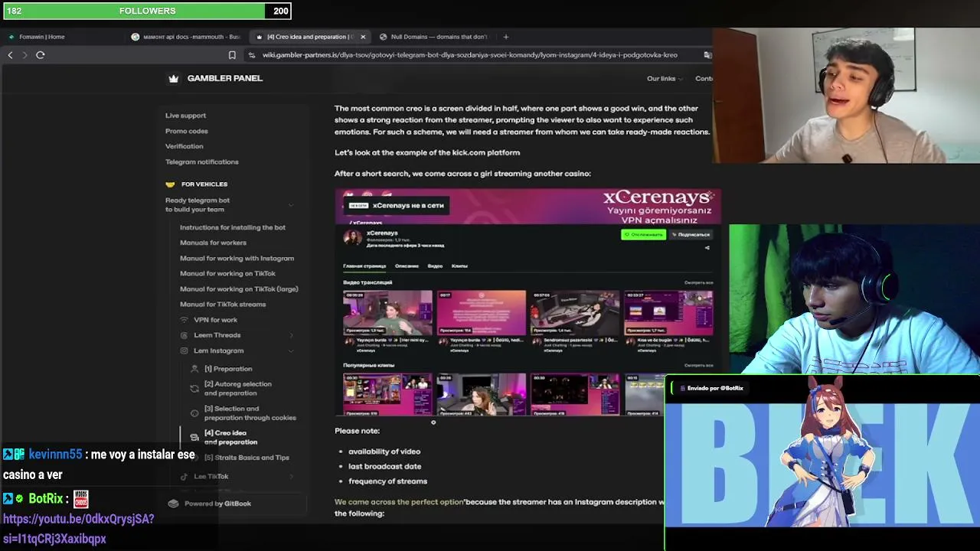Select the Главная страница tab on the profile
Image resolution: width=980 pixels, height=551 pixels.
coord(364,266)
